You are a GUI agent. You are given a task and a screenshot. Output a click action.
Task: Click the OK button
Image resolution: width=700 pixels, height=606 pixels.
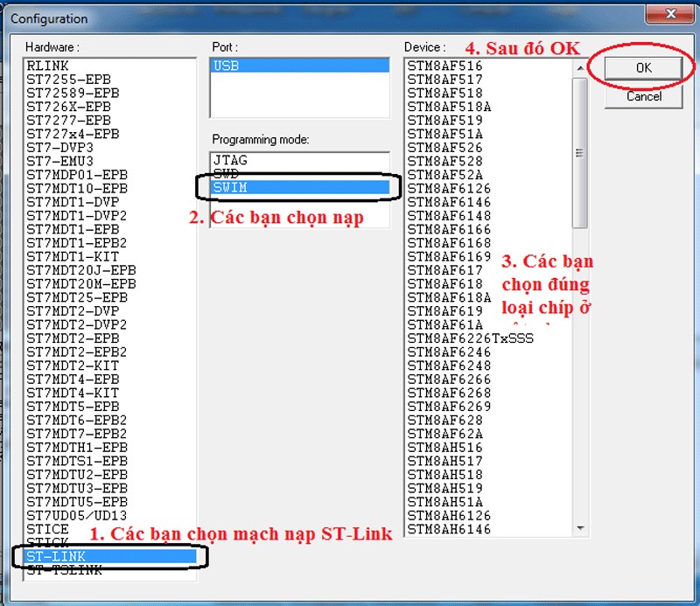point(643,66)
